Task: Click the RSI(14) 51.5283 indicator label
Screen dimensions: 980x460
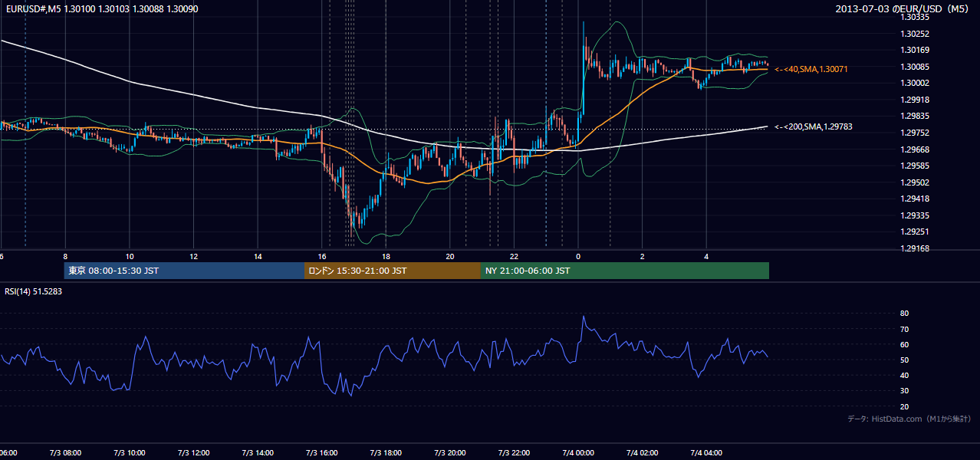Action: (34, 291)
